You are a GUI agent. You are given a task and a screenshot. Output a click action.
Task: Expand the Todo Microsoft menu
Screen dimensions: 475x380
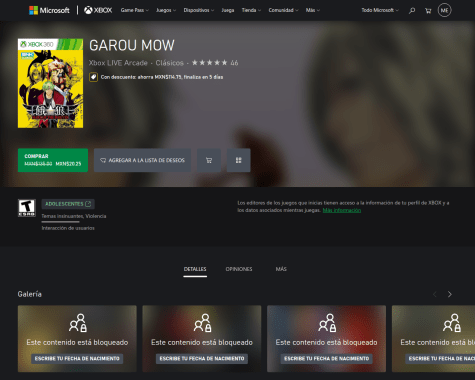click(380, 10)
